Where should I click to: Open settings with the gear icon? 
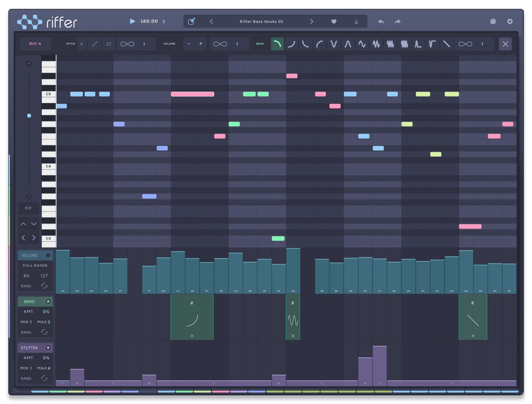tap(510, 22)
